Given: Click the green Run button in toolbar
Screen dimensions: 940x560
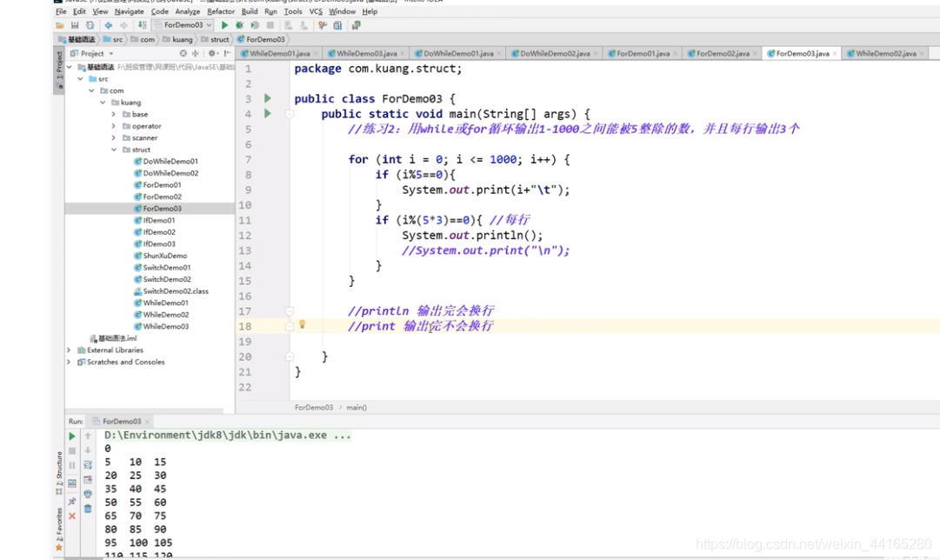Looking at the screenshot, I should 225,25.
